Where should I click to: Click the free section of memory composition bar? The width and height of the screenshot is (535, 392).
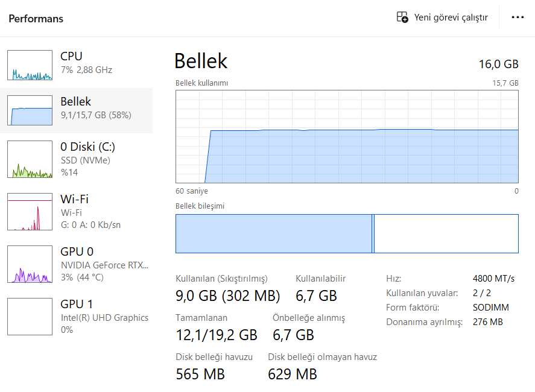[x=446, y=234]
